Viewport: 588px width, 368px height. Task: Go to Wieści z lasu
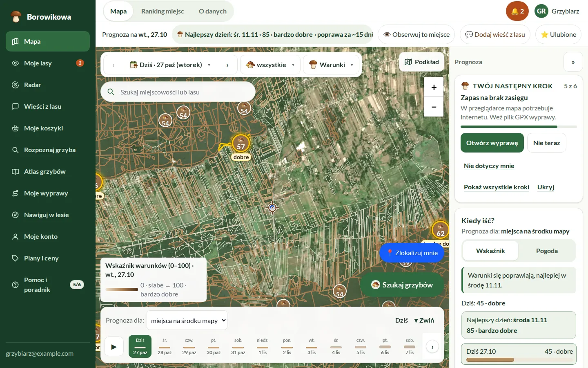(x=48, y=106)
